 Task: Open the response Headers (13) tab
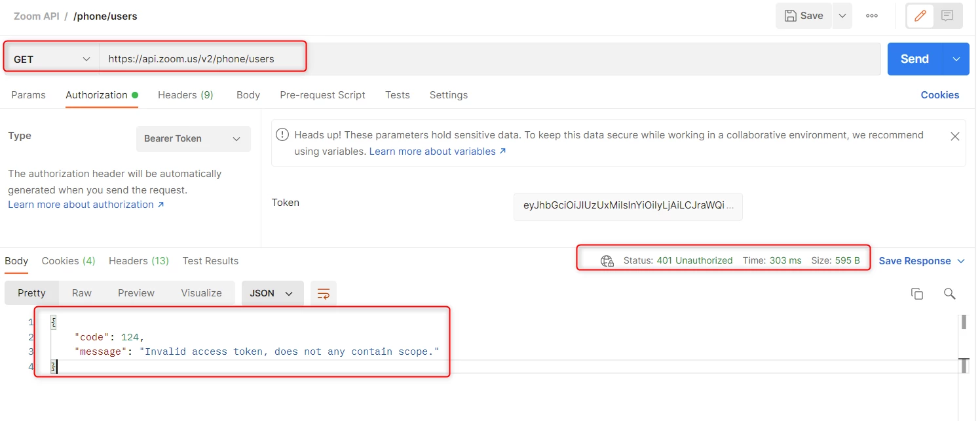pyautogui.click(x=139, y=261)
